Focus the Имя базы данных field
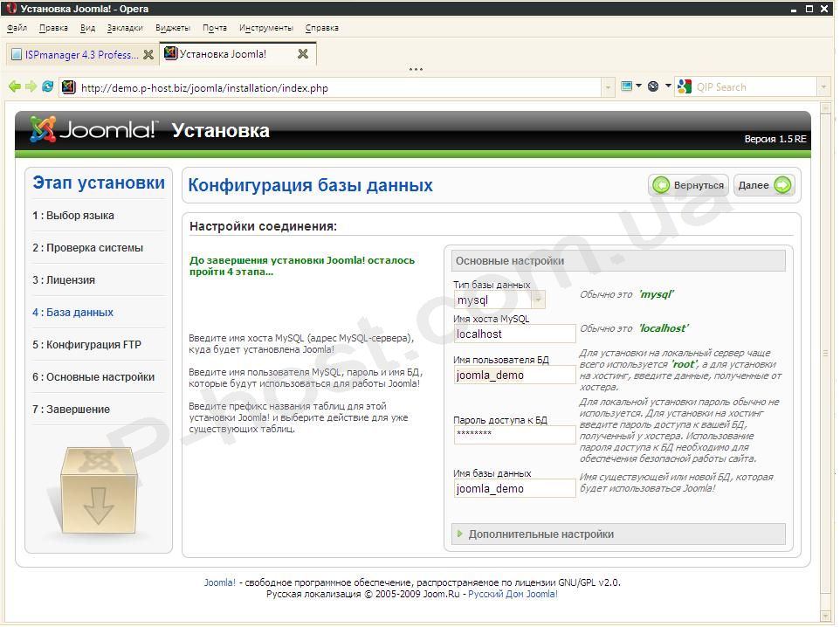The width and height of the screenshot is (840, 627). pos(515,488)
